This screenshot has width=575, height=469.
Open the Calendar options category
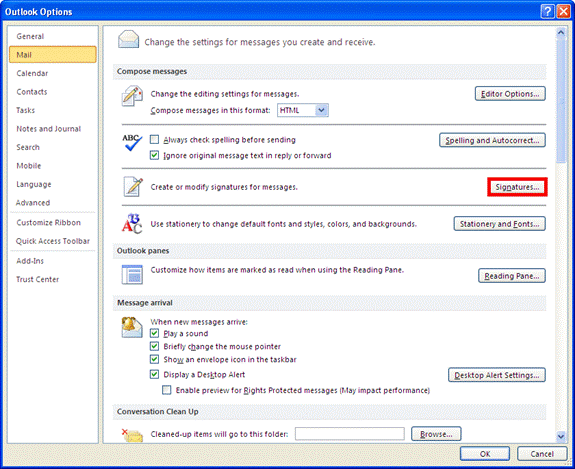(52, 73)
